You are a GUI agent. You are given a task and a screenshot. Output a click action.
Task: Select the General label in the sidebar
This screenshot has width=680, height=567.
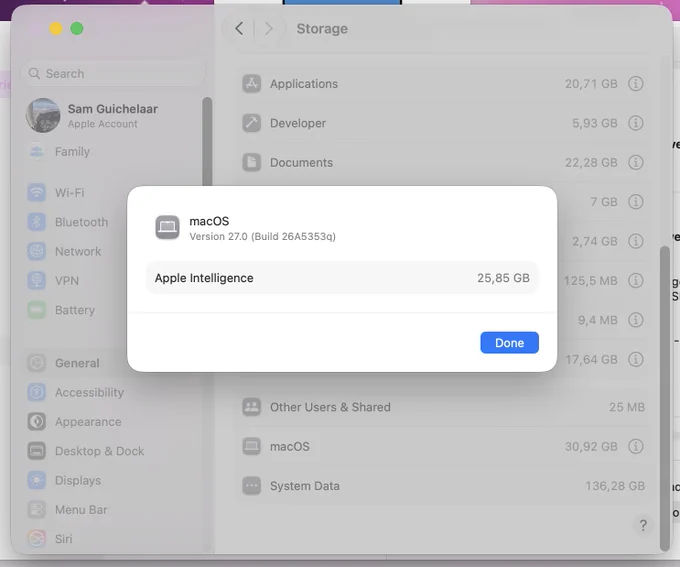(77, 363)
